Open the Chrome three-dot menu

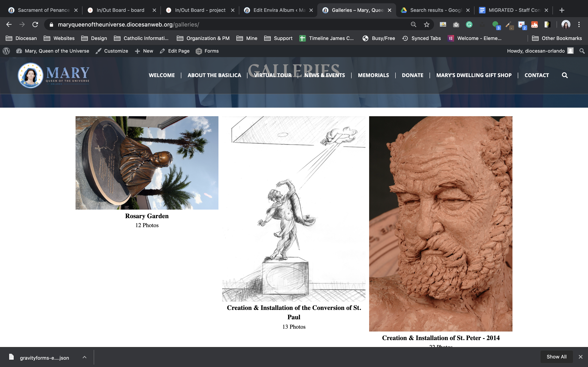[x=579, y=24]
